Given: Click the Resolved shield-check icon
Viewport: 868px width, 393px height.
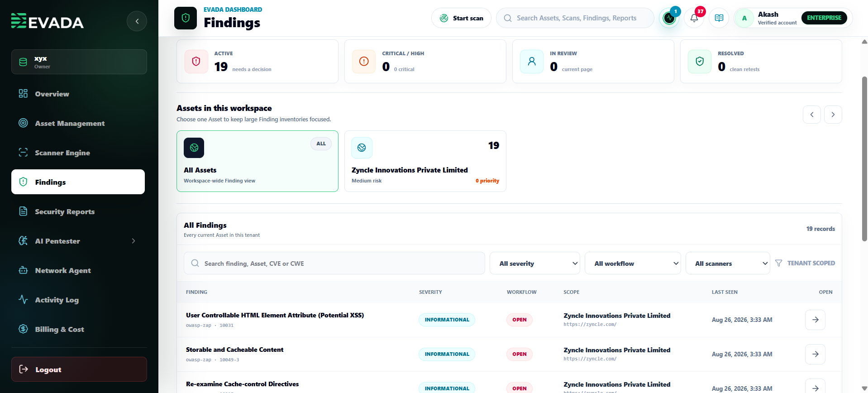Looking at the screenshot, I should point(700,61).
